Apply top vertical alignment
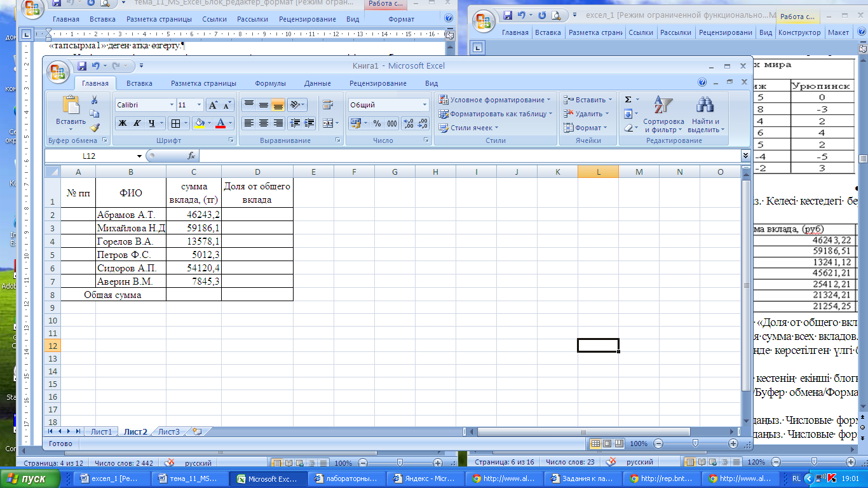Image resolution: width=868 pixels, height=488 pixels. [249, 105]
